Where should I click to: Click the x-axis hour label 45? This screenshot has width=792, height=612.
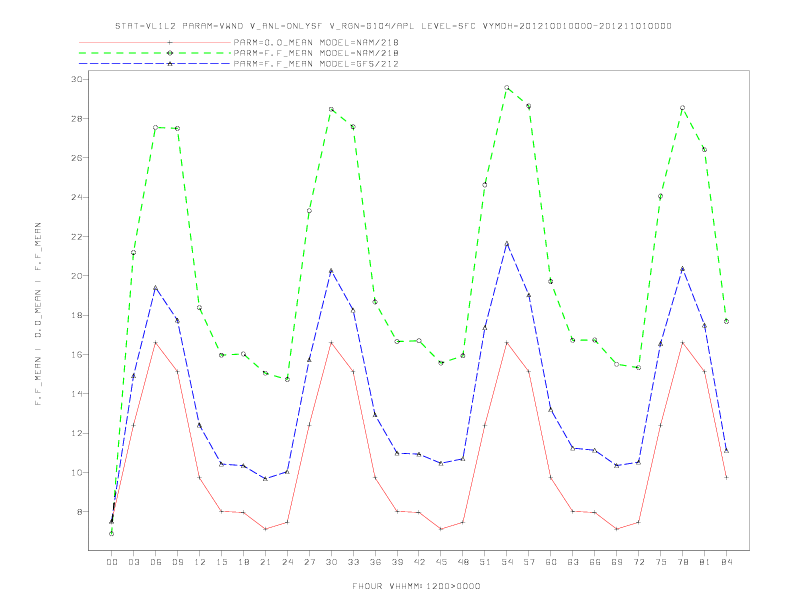pyautogui.click(x=441, y=562)
